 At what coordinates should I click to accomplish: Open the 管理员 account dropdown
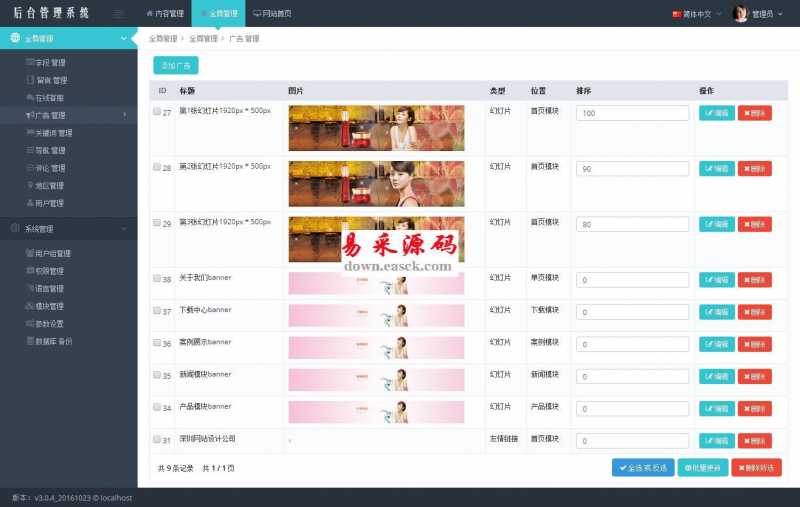pos(757,14)
